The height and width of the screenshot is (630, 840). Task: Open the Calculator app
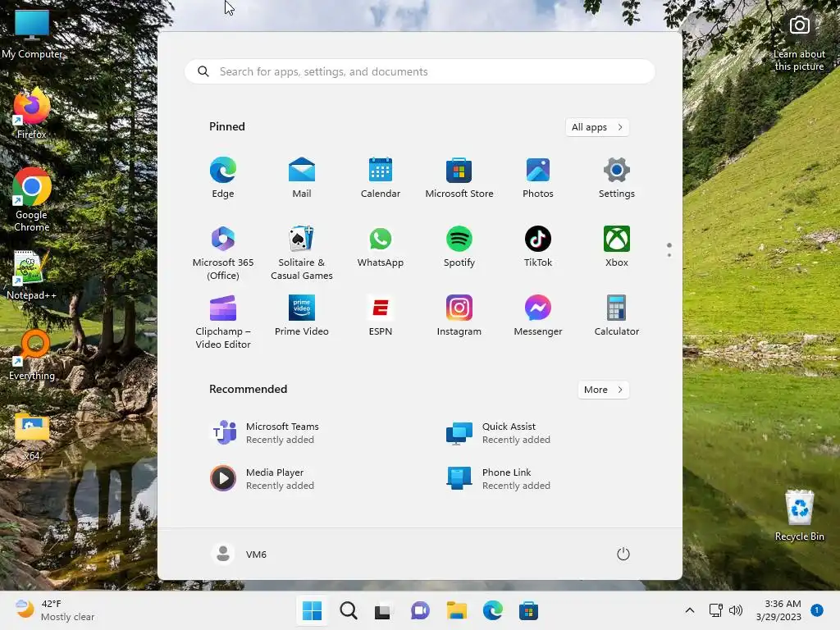[617, 316]
